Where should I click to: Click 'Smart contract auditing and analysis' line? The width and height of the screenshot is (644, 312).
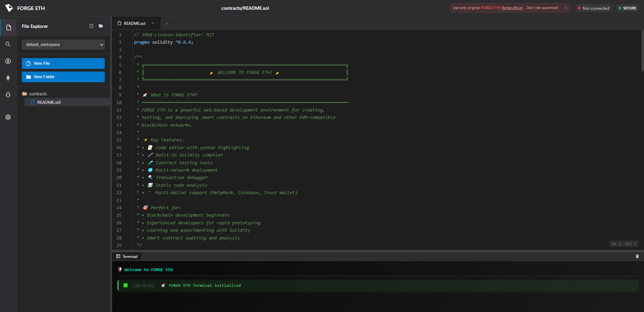click(193, 238)
